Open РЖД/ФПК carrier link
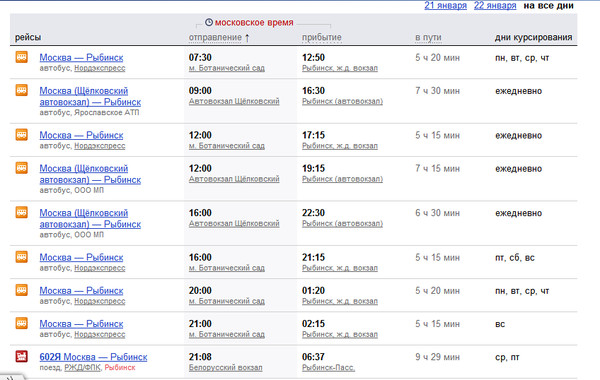This screenshot has height=380, width=600. 82,368
